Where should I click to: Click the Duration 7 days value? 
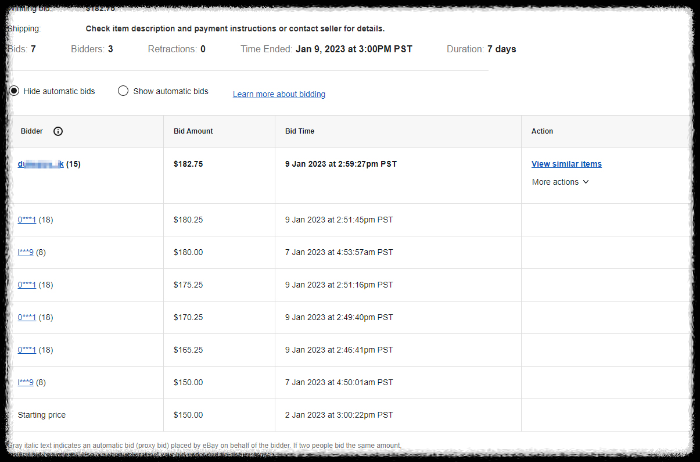click(501, 49)
